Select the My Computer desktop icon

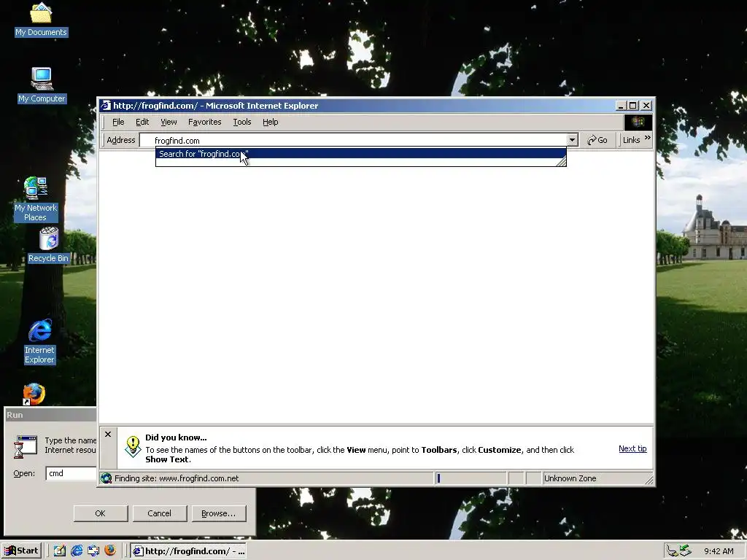pyautogui.click(x=42, y=86)
